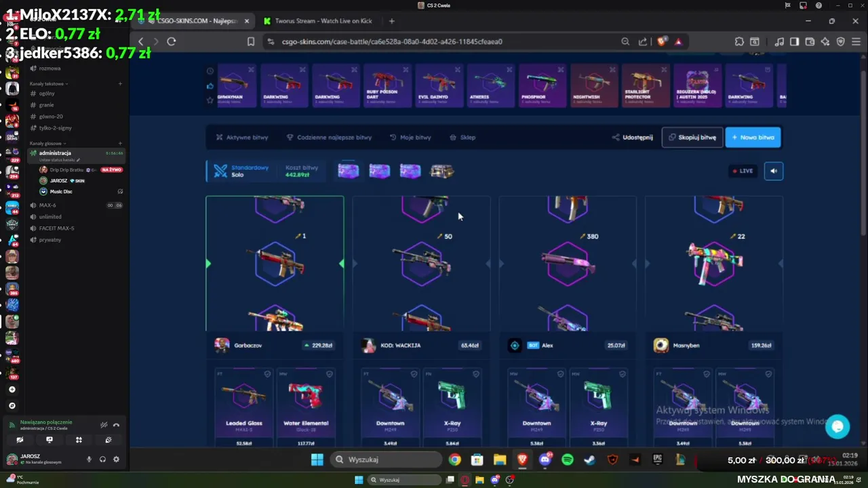Add a channel to Kanały tekstowe
This screenshot has height=488, width=868.
pyautogui.click(x=120, y=84)
